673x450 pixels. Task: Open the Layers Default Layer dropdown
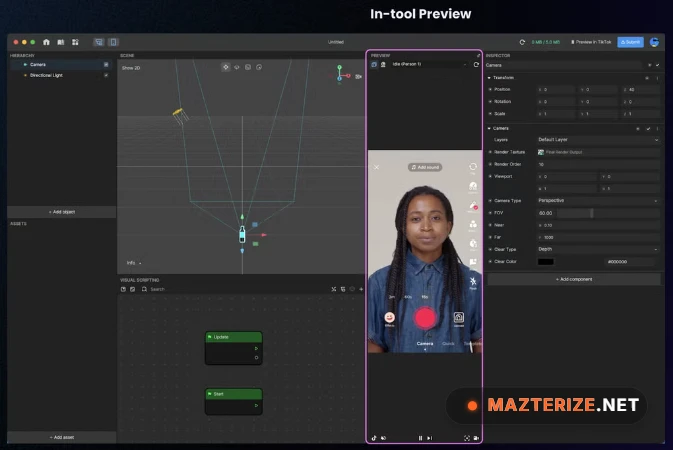pos(597,139)
